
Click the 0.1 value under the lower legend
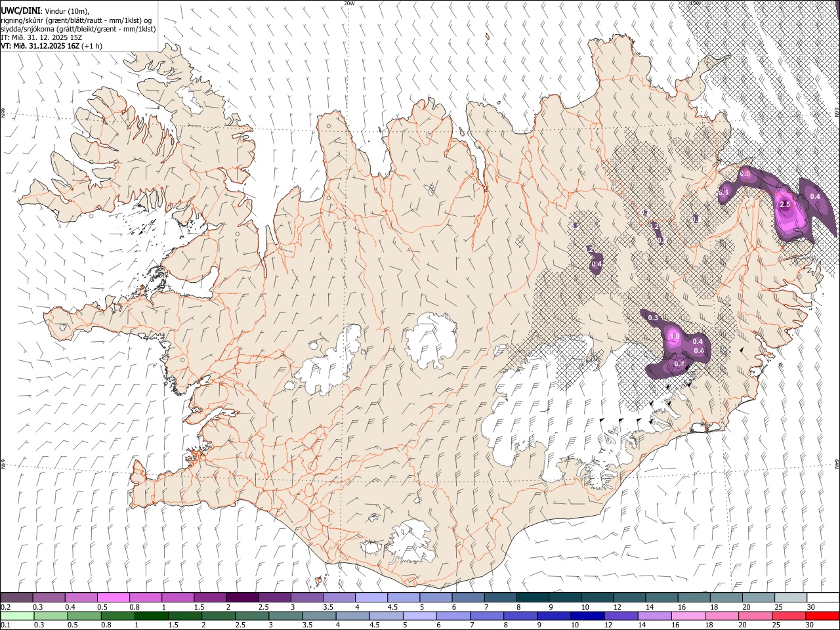click(5, 625)
